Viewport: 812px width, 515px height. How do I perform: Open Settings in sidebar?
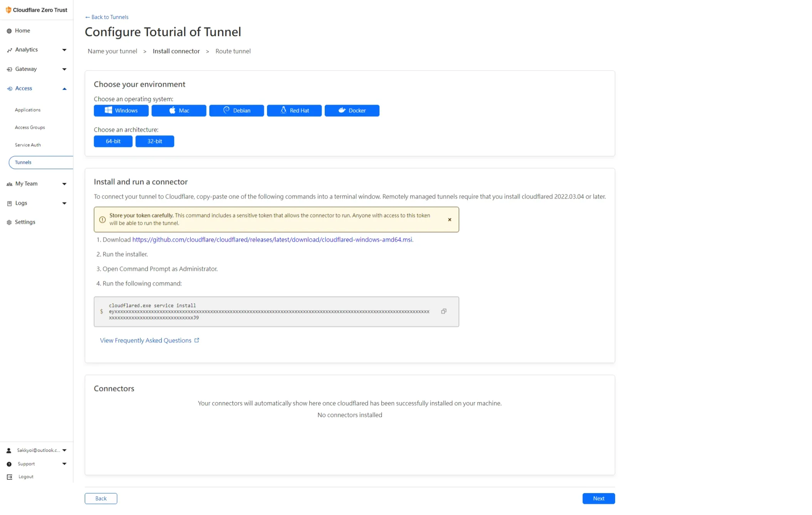[x=25, y=222]
